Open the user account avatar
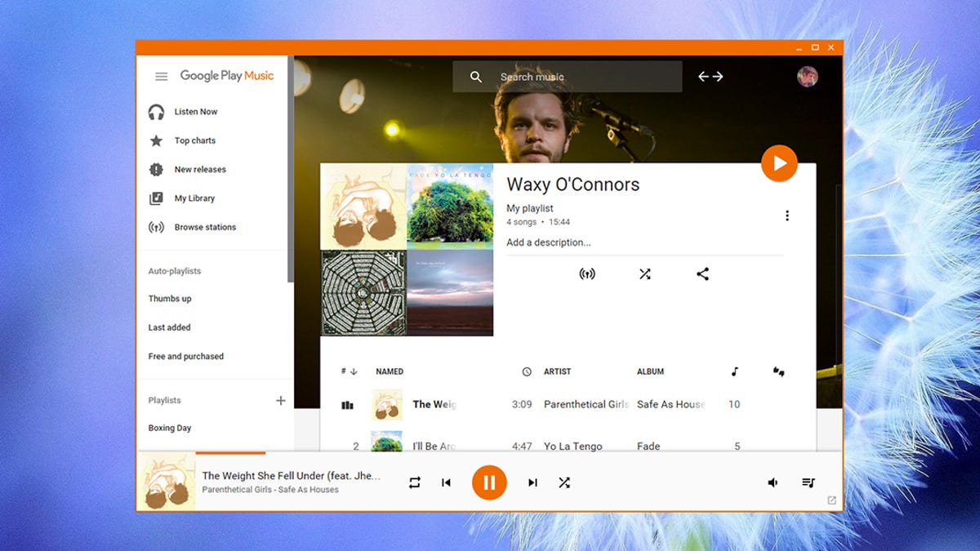Viewport: 980px width, 551px height. pyautogui.click(x=808, y=76)
